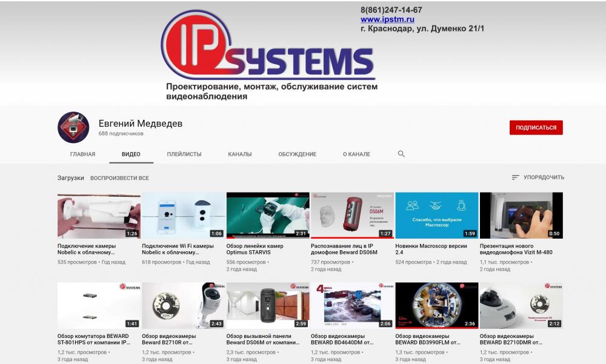
Task: Open the www.ipstm.ru link in banner
Action: (387, 19)
